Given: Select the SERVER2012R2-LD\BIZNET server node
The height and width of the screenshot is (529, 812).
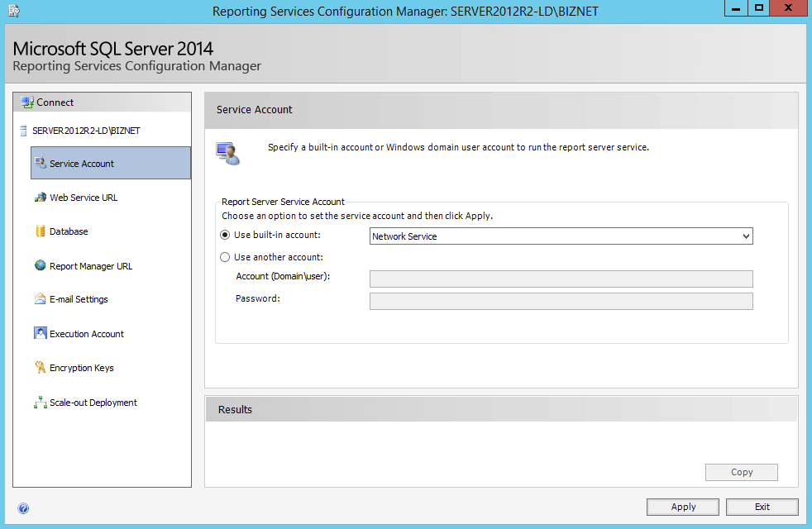Looking at the screenshot, I should click(x=86, y=131).
